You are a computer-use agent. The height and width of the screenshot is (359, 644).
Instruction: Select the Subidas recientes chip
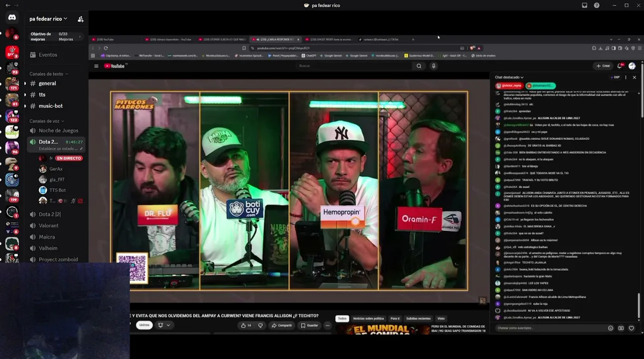419,319
